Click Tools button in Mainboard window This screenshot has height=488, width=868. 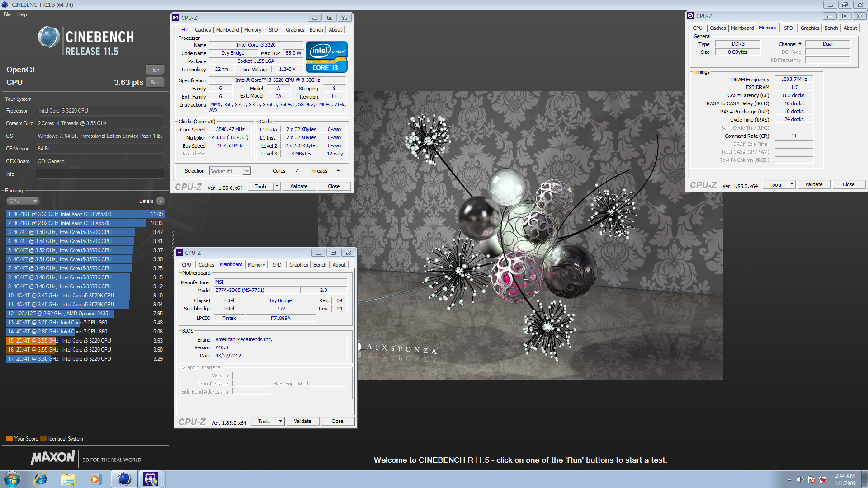[264, 421]
